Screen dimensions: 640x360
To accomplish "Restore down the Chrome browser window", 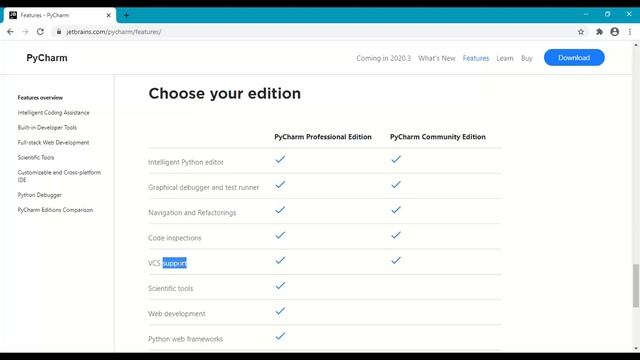I will point(607,14).
